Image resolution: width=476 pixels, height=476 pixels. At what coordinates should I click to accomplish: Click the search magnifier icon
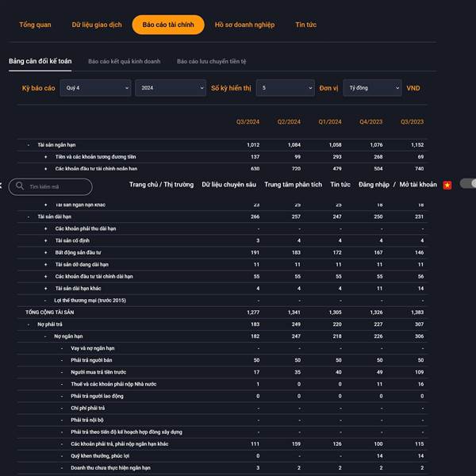pos(19,186)
